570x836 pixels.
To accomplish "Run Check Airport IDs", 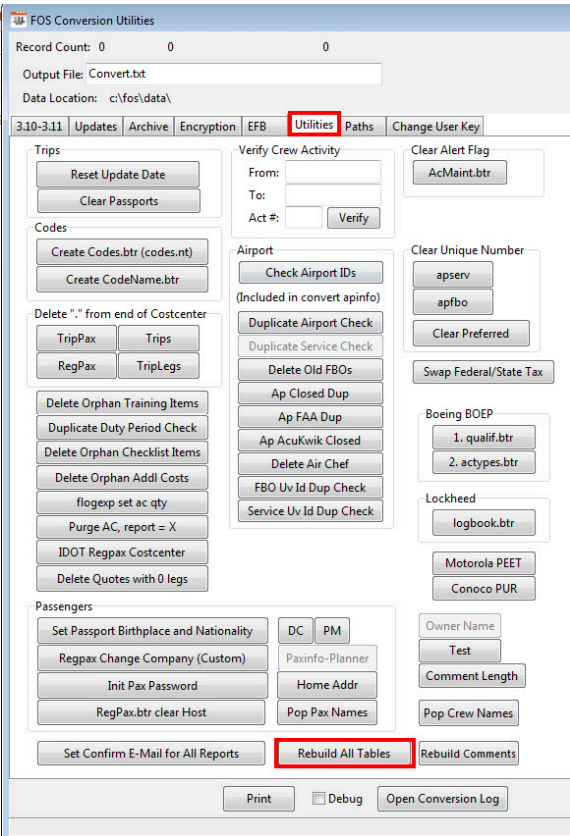I will [310, 272].
